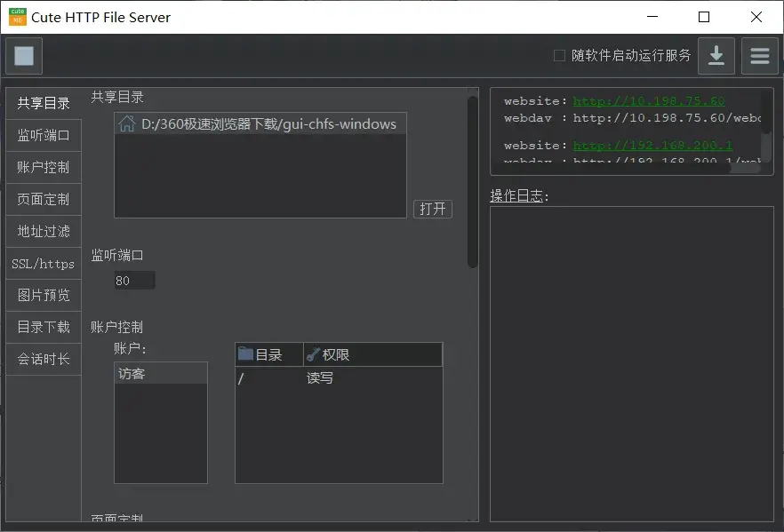Toggle 随软件启动运行服务 checkbox

559,55
